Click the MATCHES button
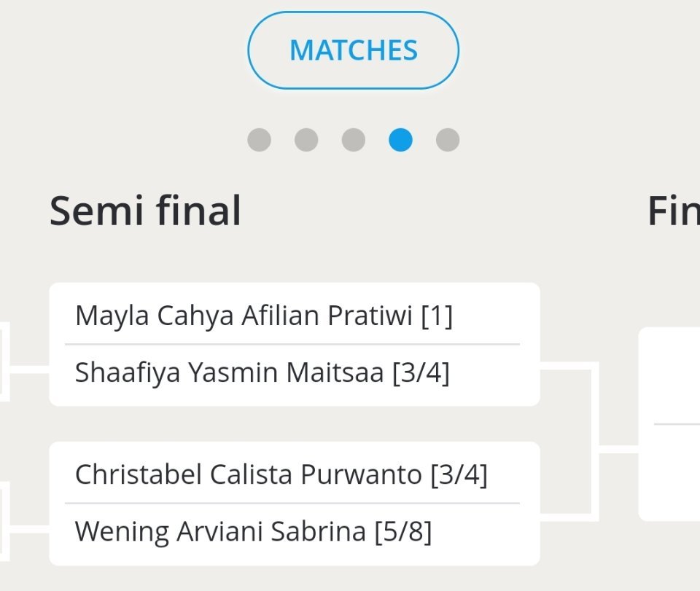The width and height of the screenshot is (700, 591). pyautogui.click(x=353, y=50)
